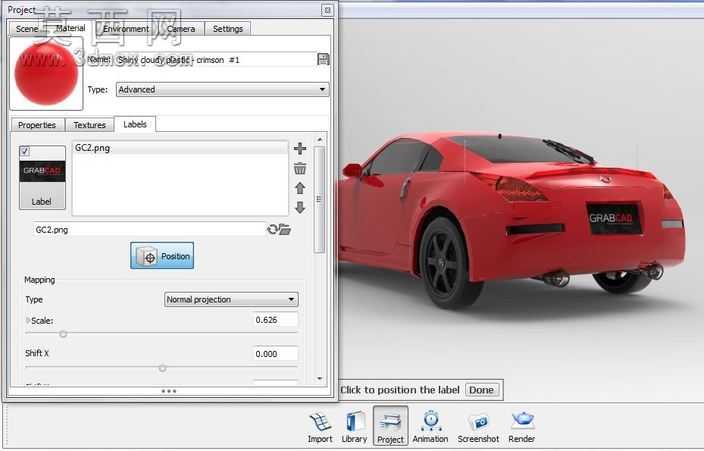This screenshot has width=704, height=451.
Task: Click the Scale slider handle
Action: pos(63,334)
